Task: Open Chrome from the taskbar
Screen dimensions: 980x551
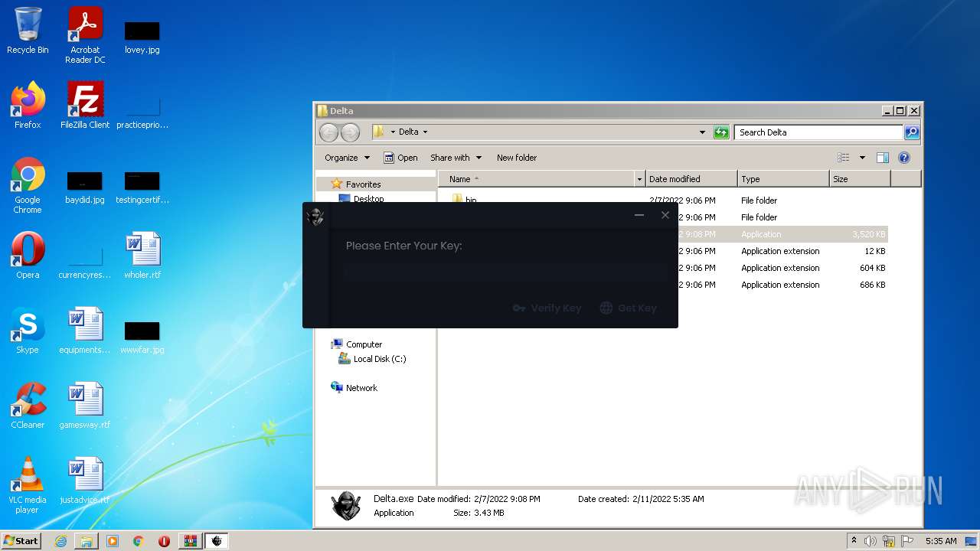Action: 138,541
